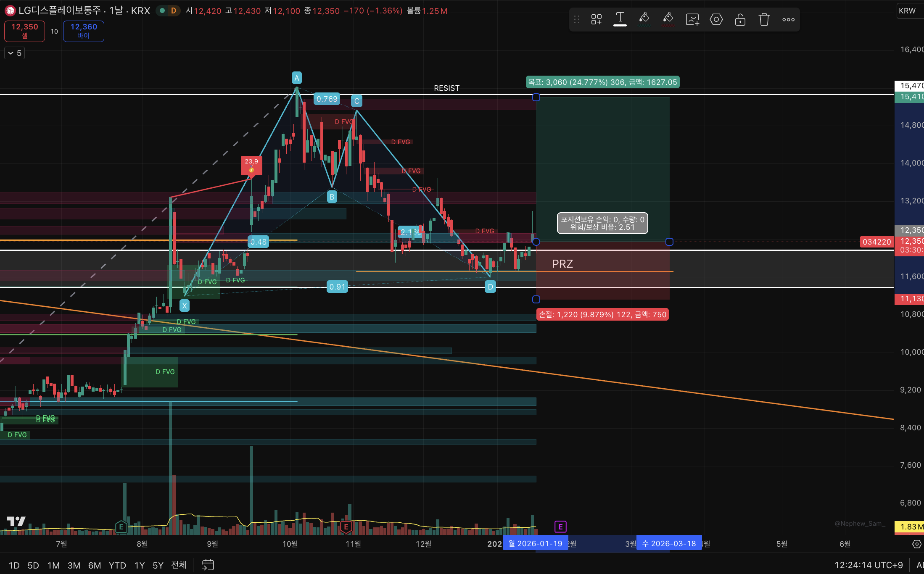Click the TradingView logo on chart
The image size is (924, 574).
click(16, 521)
